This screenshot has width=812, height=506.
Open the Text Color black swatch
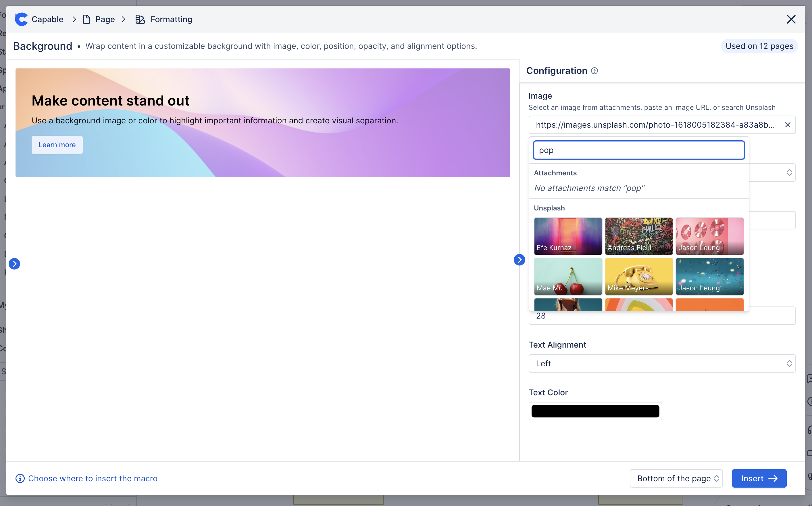coord(595,411)
